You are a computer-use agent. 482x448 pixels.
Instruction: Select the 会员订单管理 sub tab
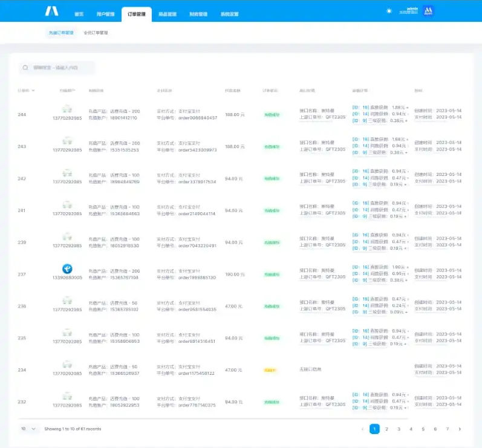tap(96, 33)
